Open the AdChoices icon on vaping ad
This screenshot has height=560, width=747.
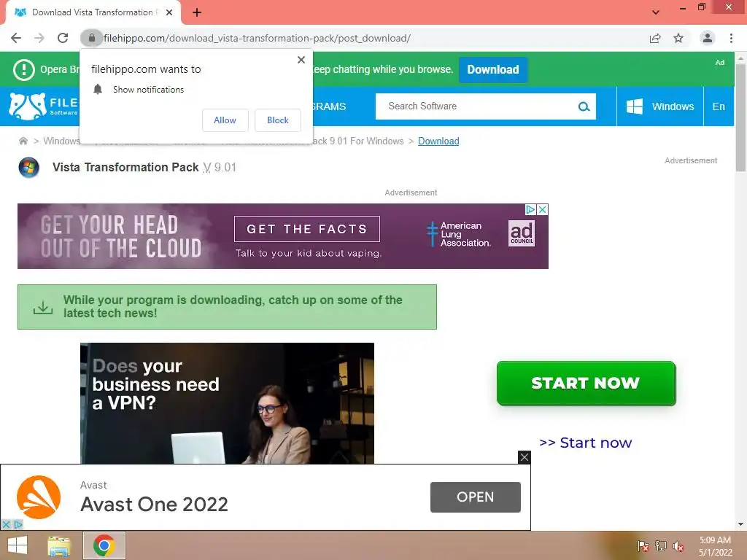coord(530,209)
